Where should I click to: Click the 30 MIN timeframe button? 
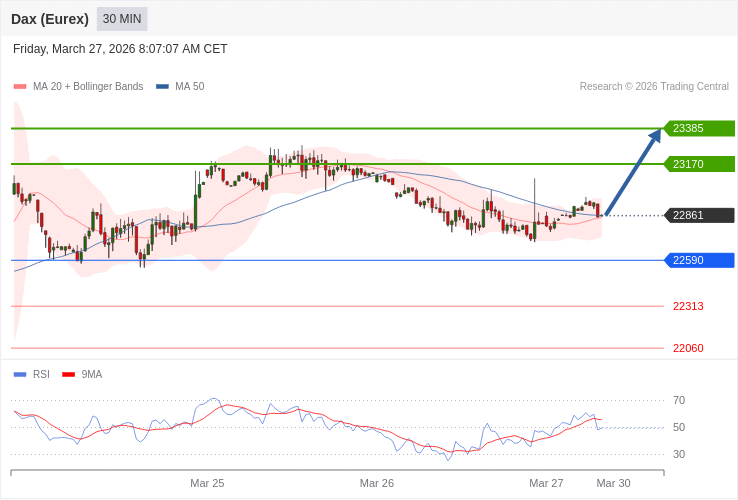[x=122, y=19]
